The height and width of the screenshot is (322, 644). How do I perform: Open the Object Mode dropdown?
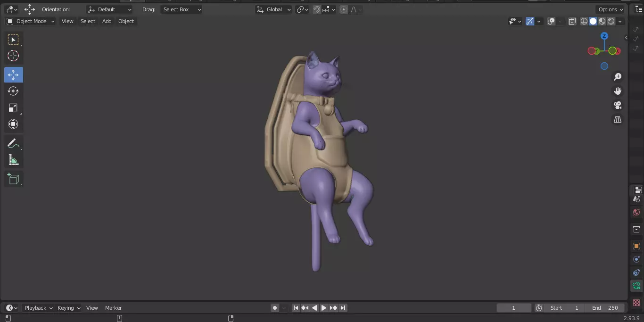coord(30,21)
